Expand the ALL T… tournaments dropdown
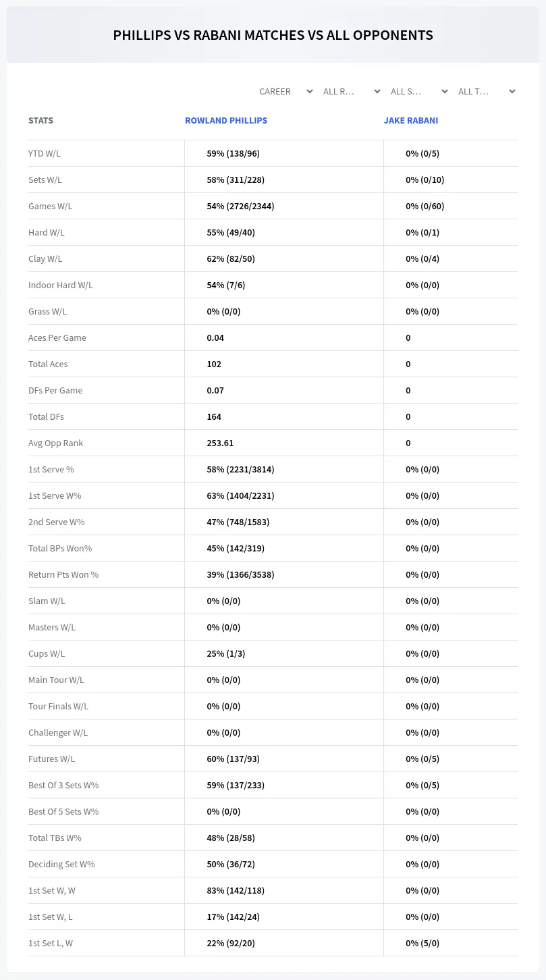The width and height of the screenshot is (546, 980). (x=487, y=91)
